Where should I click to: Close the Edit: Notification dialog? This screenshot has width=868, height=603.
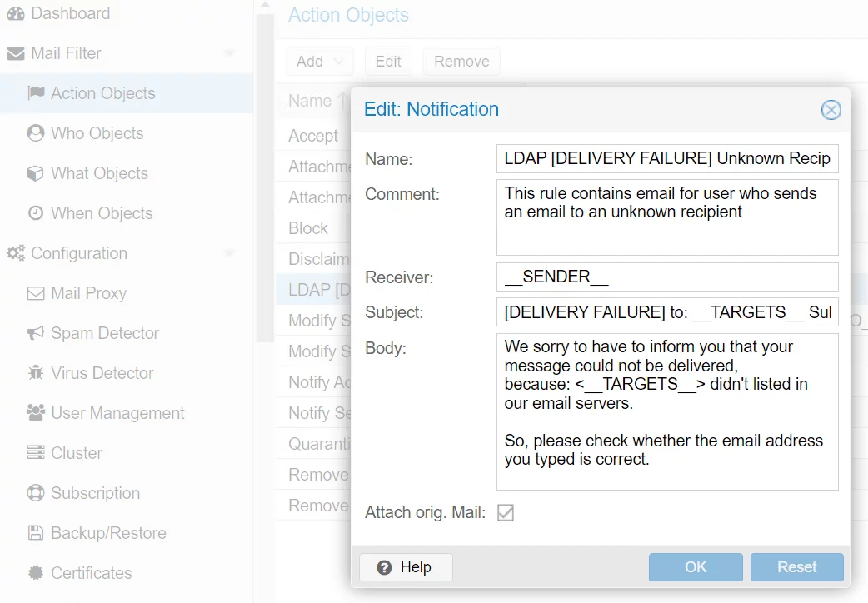[831, 110]
